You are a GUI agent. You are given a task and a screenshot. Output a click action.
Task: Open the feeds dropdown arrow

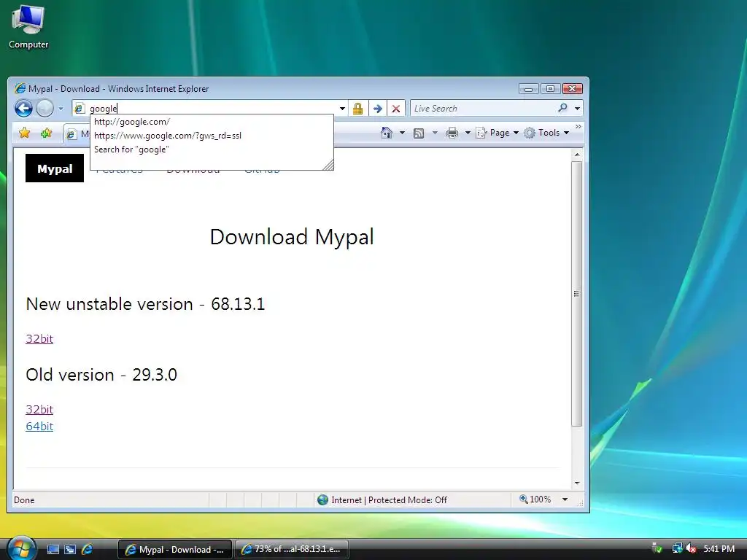435,133
